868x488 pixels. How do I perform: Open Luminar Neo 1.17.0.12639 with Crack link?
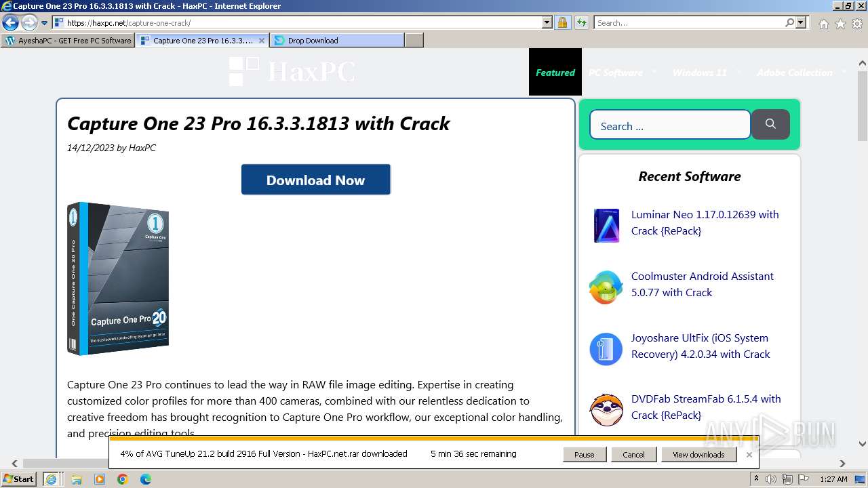pos(705,222)
